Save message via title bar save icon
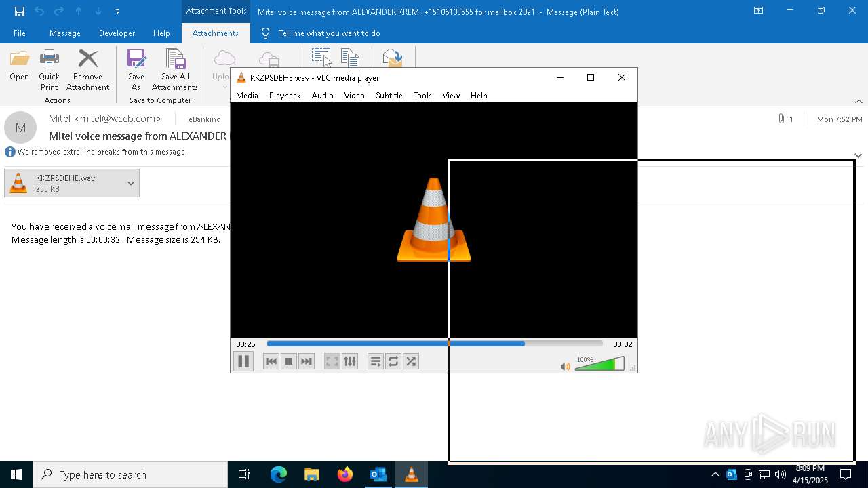Image resolution: width=868 pixels, height=488 pixels. point(20,12)
